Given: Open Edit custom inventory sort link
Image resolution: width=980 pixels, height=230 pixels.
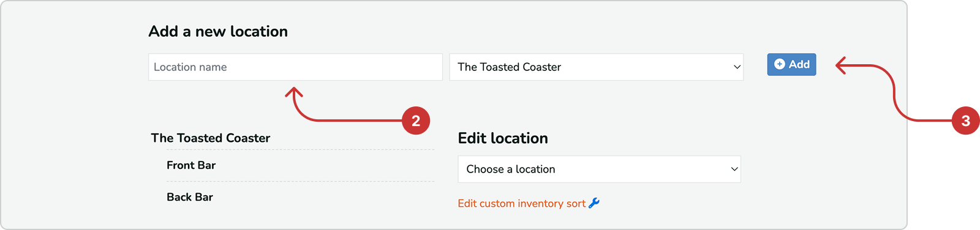Looking at the screenshot, I should pos(522,204).
